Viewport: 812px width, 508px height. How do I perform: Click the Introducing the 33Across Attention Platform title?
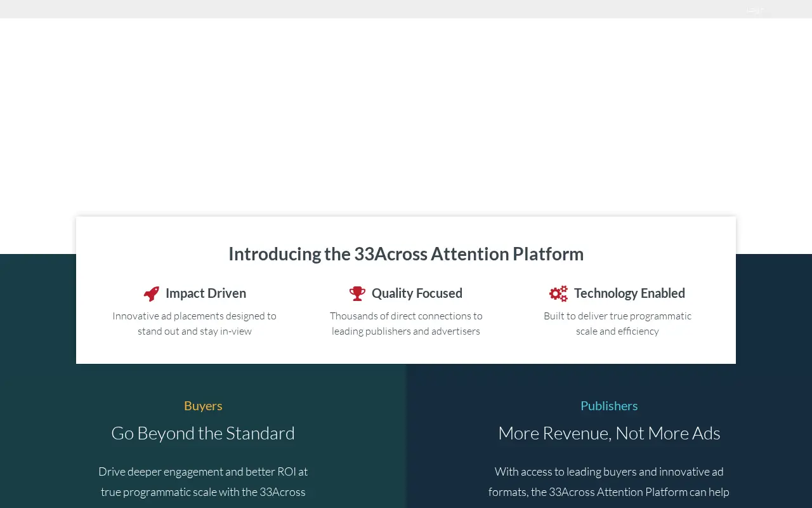(406, 254)
